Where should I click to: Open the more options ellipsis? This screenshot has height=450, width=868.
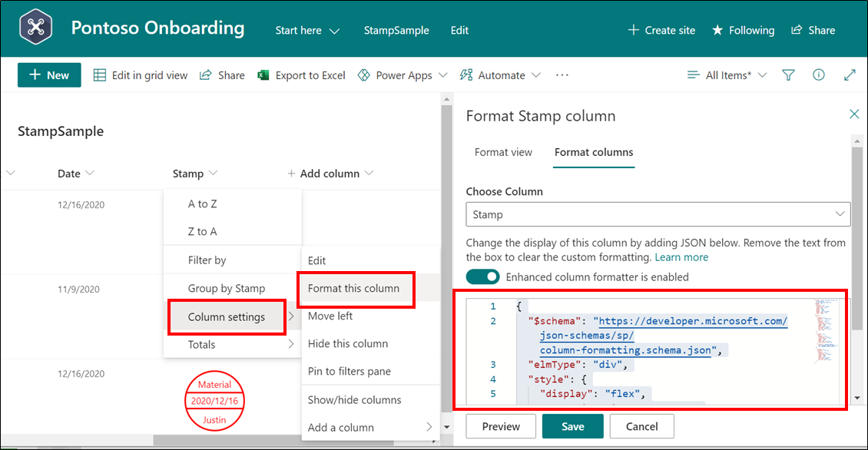click(562, 75)
